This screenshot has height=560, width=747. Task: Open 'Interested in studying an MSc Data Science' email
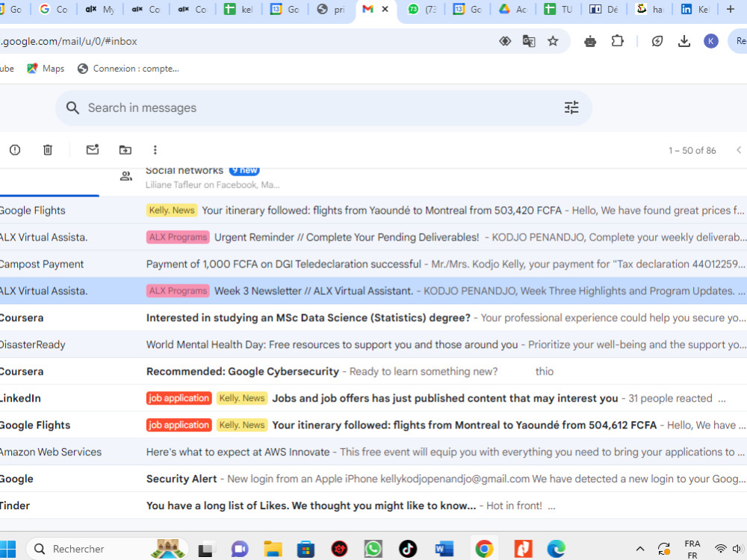point(373,317)
